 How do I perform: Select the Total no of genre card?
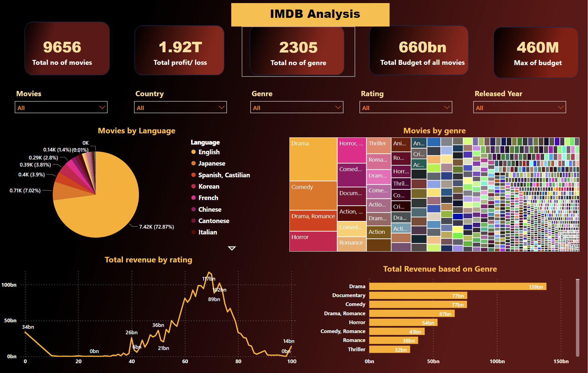298,51
